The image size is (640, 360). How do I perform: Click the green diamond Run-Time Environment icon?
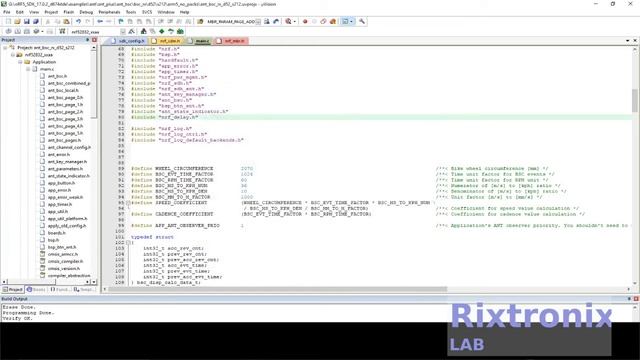click(162, 31)
